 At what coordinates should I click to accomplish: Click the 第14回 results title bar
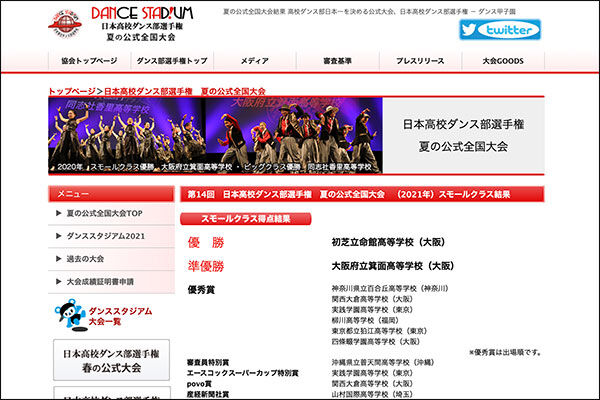point(362,194)
